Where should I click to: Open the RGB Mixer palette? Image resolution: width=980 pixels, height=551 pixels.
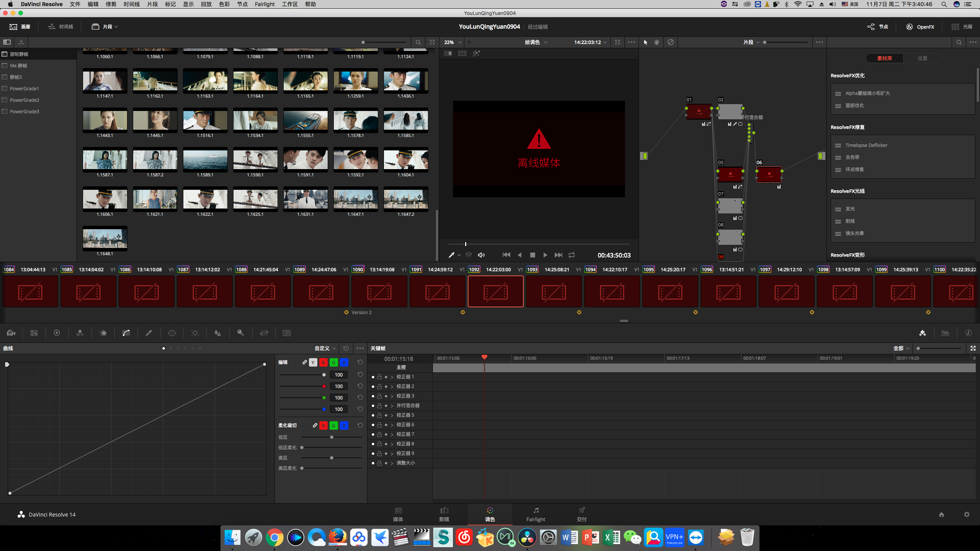[80, 333]
